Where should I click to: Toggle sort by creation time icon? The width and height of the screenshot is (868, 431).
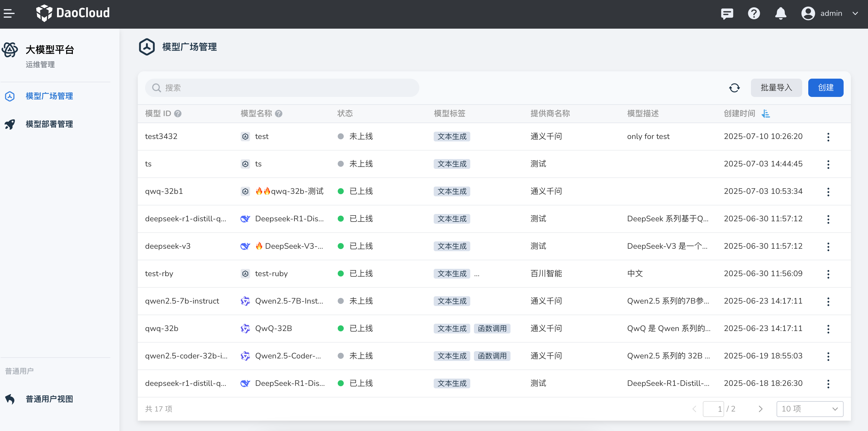tap(766, 114)
